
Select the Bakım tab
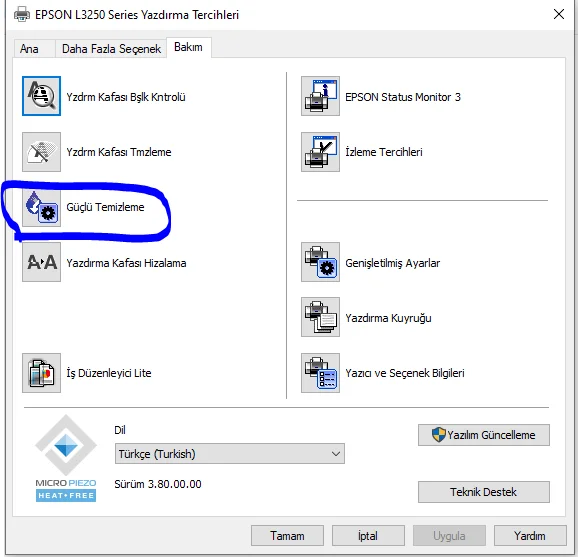188,48
